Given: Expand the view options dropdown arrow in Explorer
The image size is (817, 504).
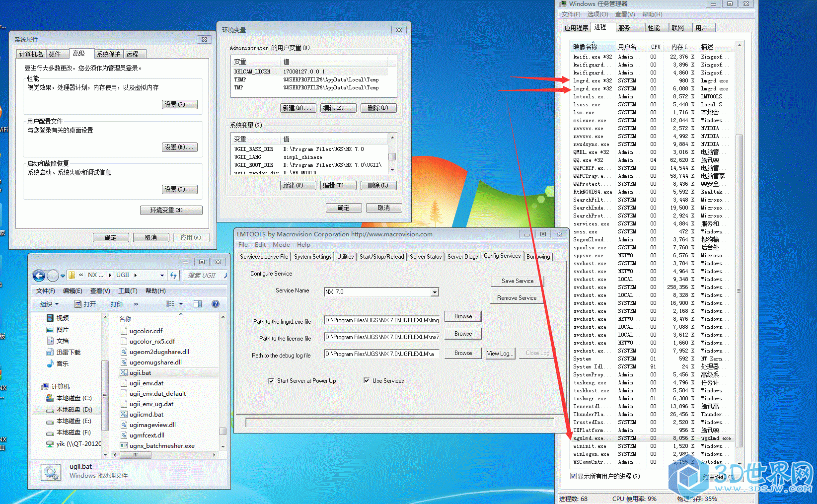Looking at the screenshot, I should [181, 304].
